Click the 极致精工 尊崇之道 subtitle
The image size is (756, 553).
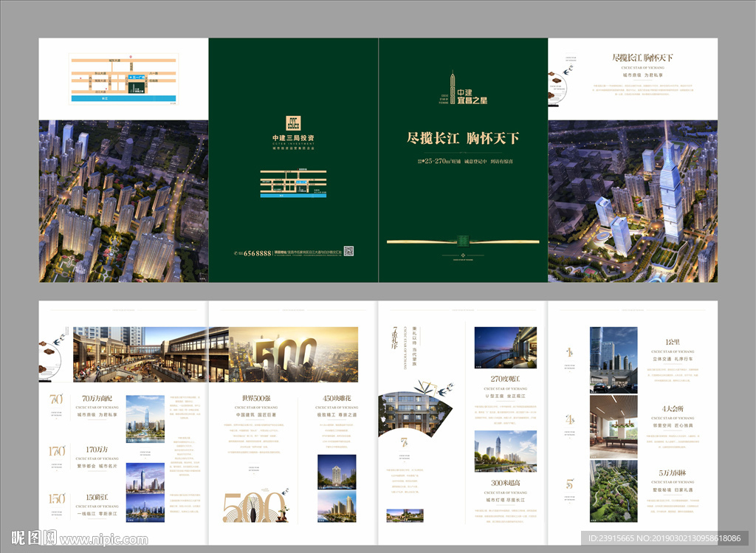click(337, 415)
